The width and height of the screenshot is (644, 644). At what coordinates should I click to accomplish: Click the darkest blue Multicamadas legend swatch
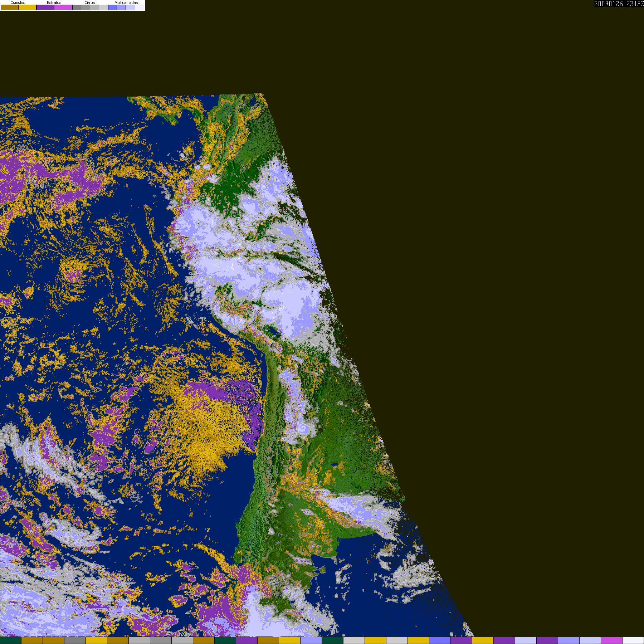tap(113, 7)
